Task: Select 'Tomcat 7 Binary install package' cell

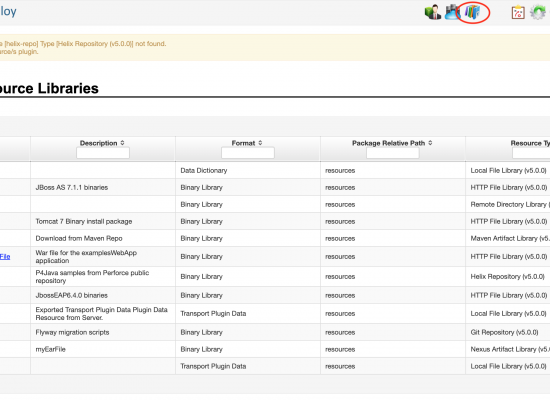Action: [84, 221]
